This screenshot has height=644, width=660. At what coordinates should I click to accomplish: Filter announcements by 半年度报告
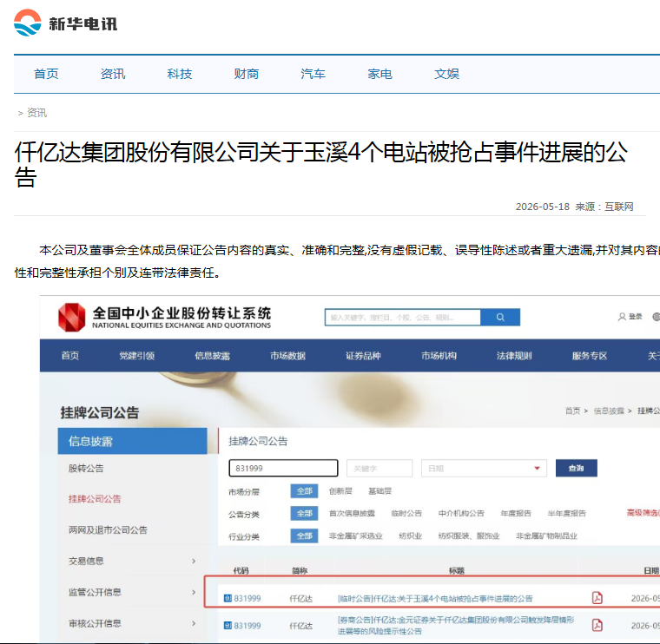point(566,513)
